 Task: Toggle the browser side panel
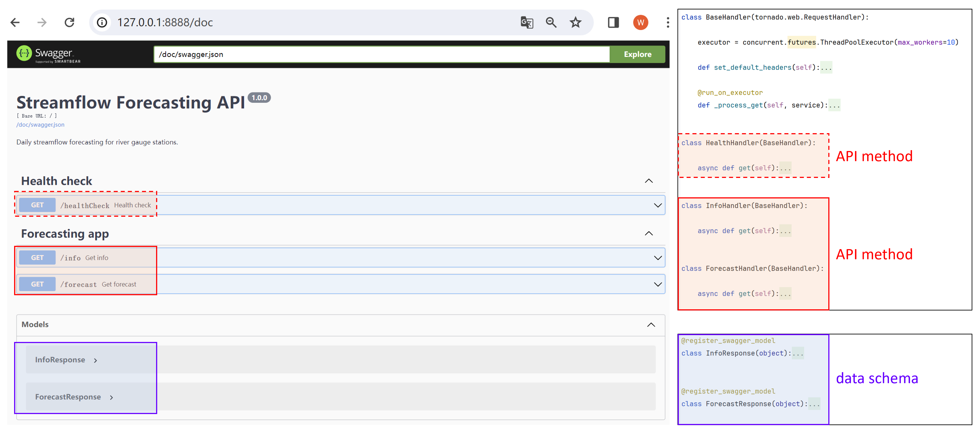[613, 22]
